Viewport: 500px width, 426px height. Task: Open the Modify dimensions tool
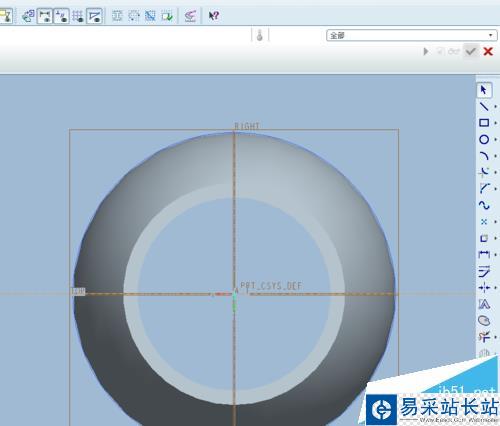[484, 271]
